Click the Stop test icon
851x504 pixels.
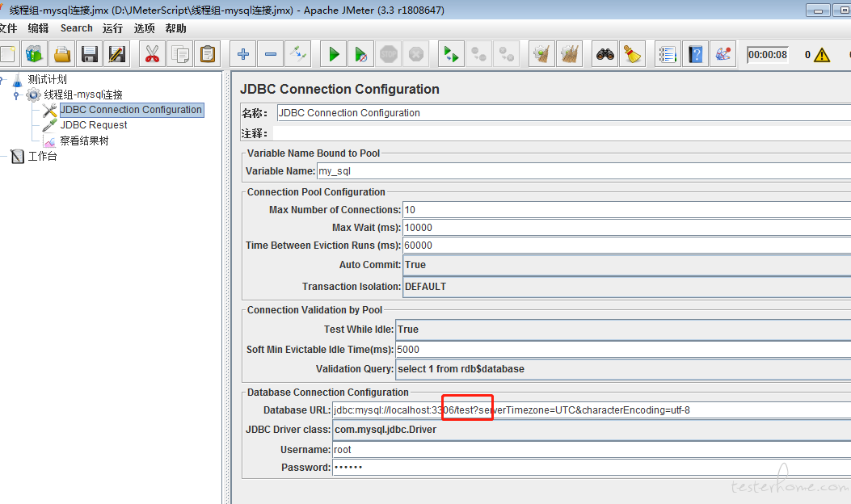click(389, 54)
